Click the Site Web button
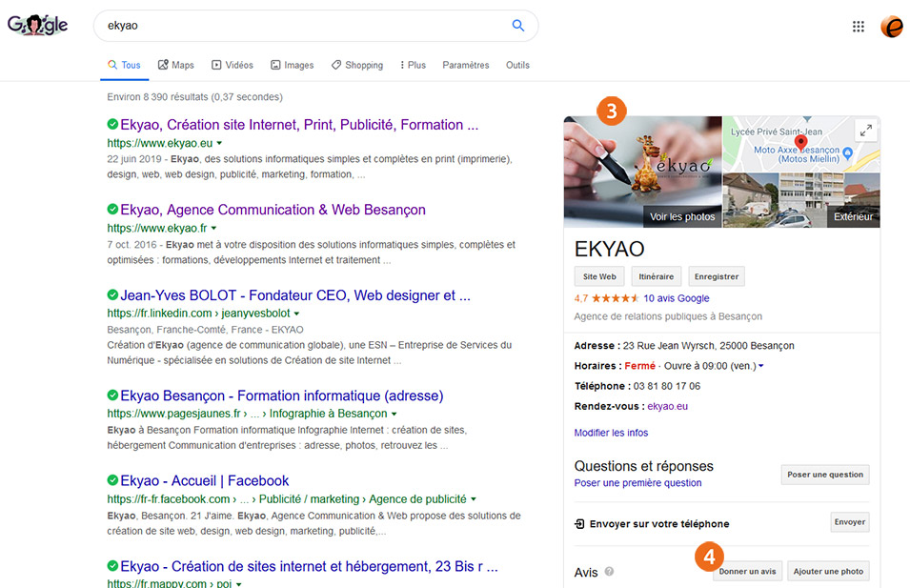This screenshot has height=588, width=910. point(599,276)
